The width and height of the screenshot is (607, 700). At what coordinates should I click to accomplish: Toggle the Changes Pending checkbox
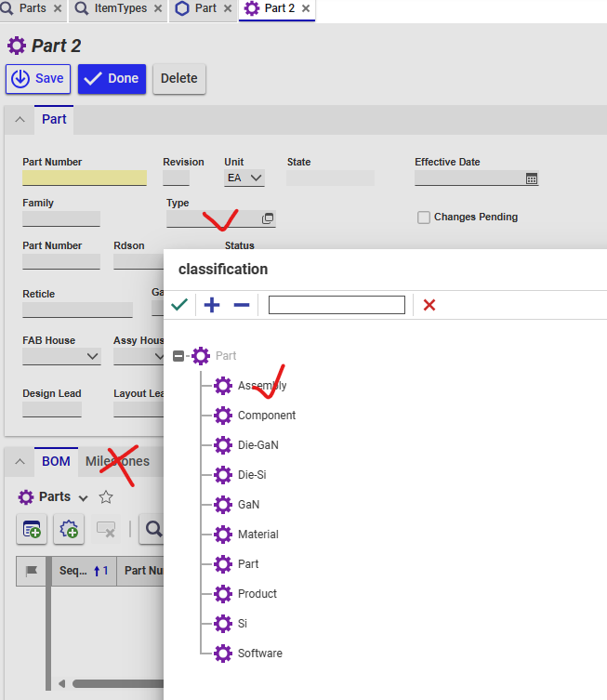(x=424, y=218)
